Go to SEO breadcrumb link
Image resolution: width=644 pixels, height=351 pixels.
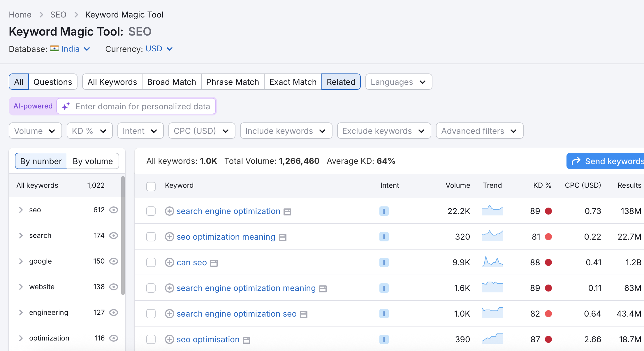pos(58,15)
